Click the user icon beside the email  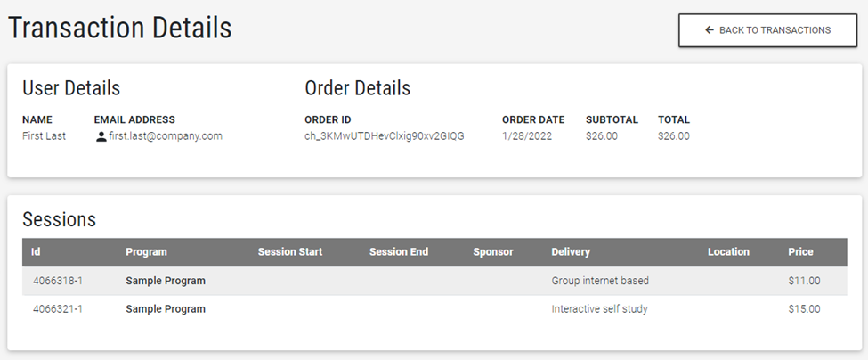tap(101, 137)
